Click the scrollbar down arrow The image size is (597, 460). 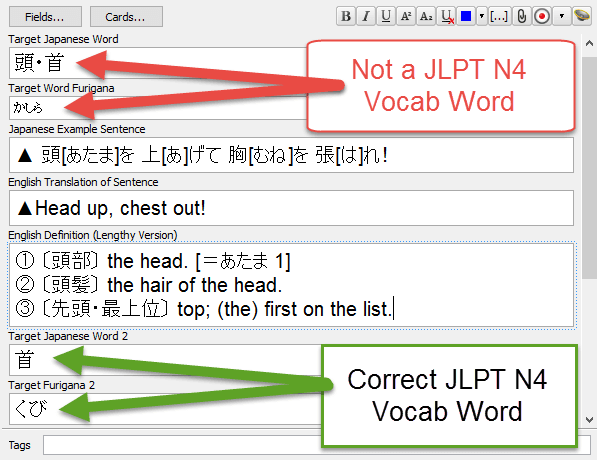589,420
